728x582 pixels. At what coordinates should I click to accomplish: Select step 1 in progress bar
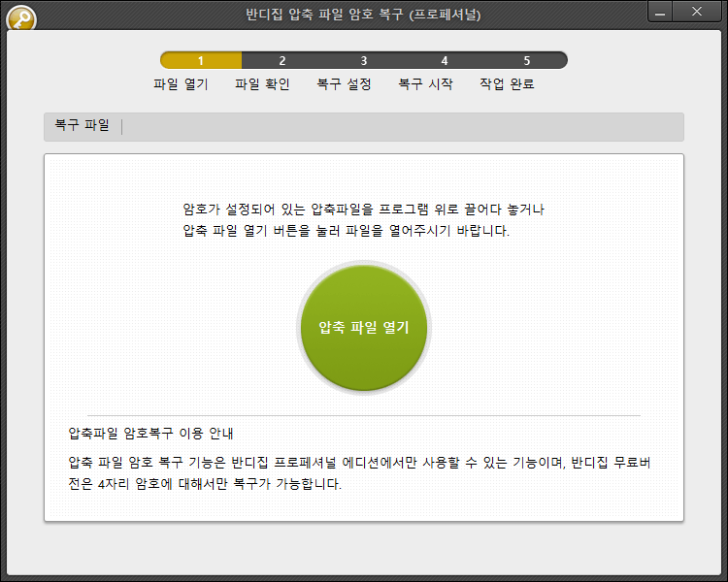point(201,60)
